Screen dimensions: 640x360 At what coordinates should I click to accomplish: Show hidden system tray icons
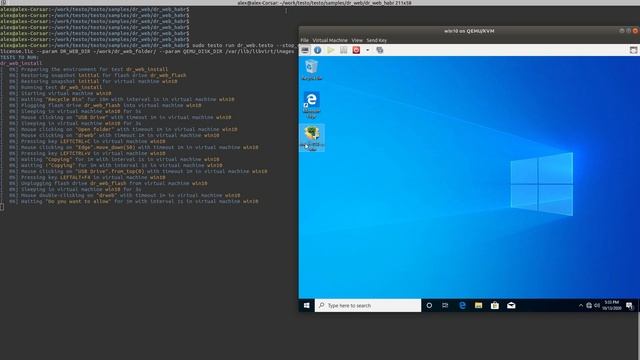point(581,305)
